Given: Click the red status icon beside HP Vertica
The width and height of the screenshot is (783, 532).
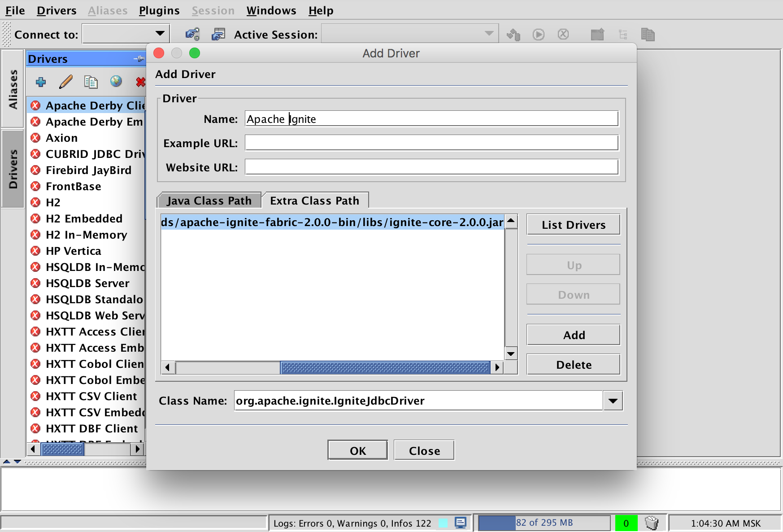Looking at the screenshot, I should point(35,251).
